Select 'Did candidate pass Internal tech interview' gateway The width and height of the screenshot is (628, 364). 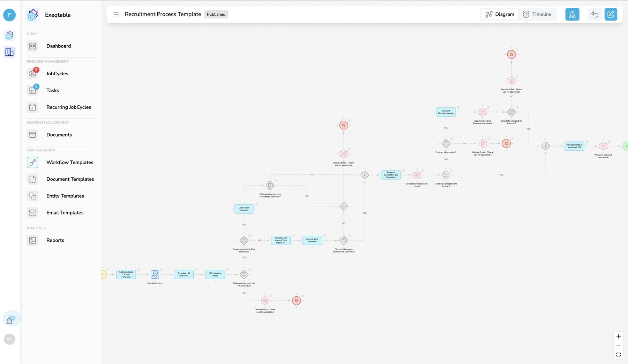344,240
